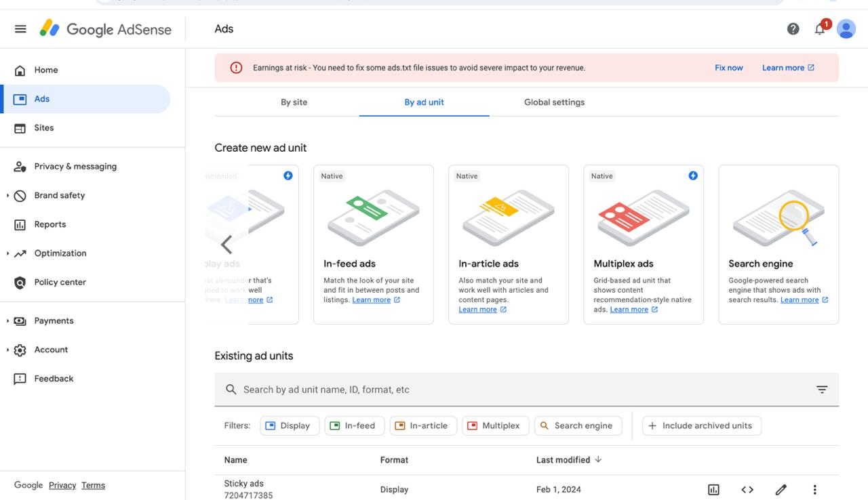Click the Sticky ads unit name
The width and height of the screenshot is (868, 500).
tap(243, 484)
